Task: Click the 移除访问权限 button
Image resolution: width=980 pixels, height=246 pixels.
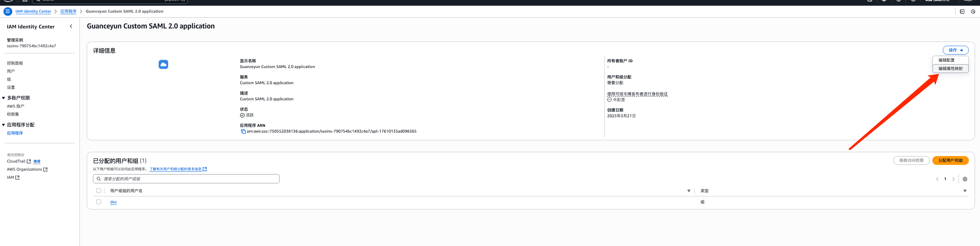Action: pos(911,161)
